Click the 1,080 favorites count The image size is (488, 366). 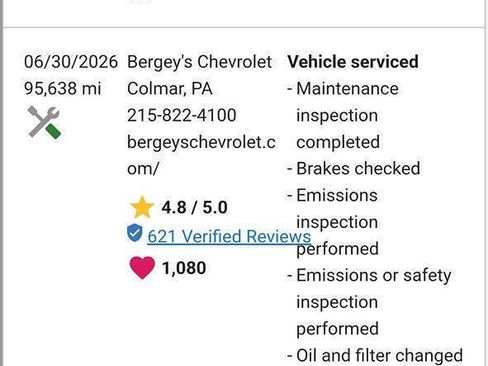point(184,268)
